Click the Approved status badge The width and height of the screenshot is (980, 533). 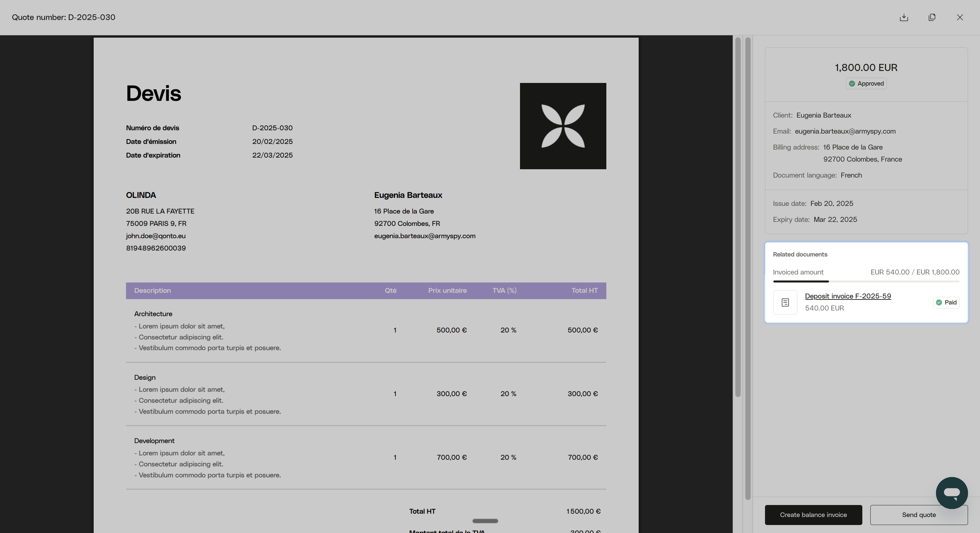click(866, 84)
